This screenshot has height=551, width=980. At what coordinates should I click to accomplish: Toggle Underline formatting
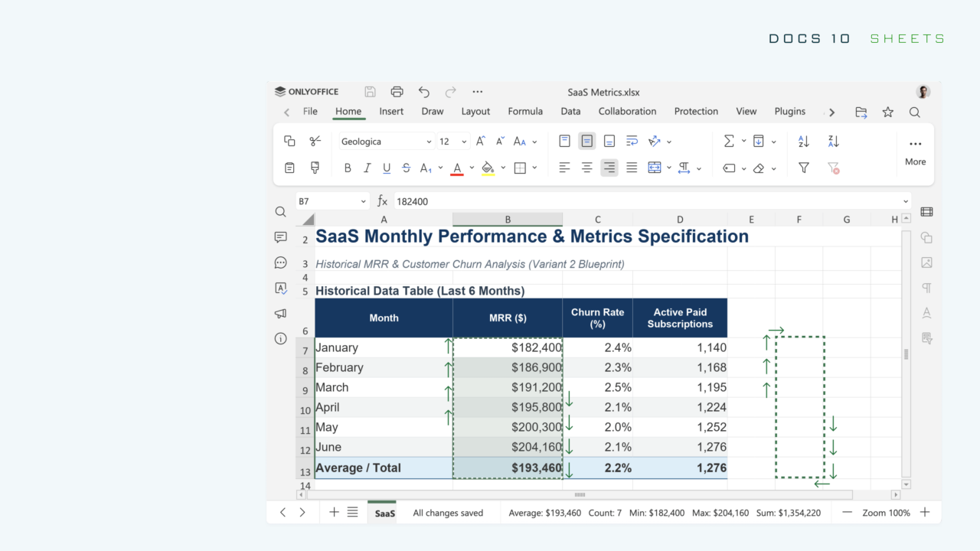[x=387, y=168]
